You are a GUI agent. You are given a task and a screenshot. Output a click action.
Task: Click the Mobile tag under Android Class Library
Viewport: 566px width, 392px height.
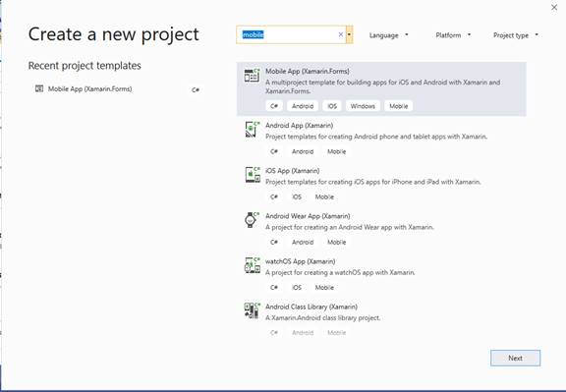pos(336,333)
